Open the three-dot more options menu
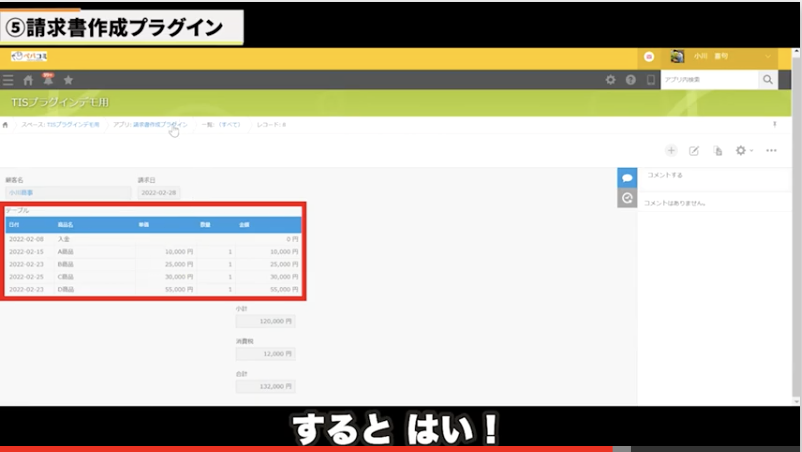Image resolution: width=802 pixels, height=452 pixels. pyautogui.click(x=771, y=150)
